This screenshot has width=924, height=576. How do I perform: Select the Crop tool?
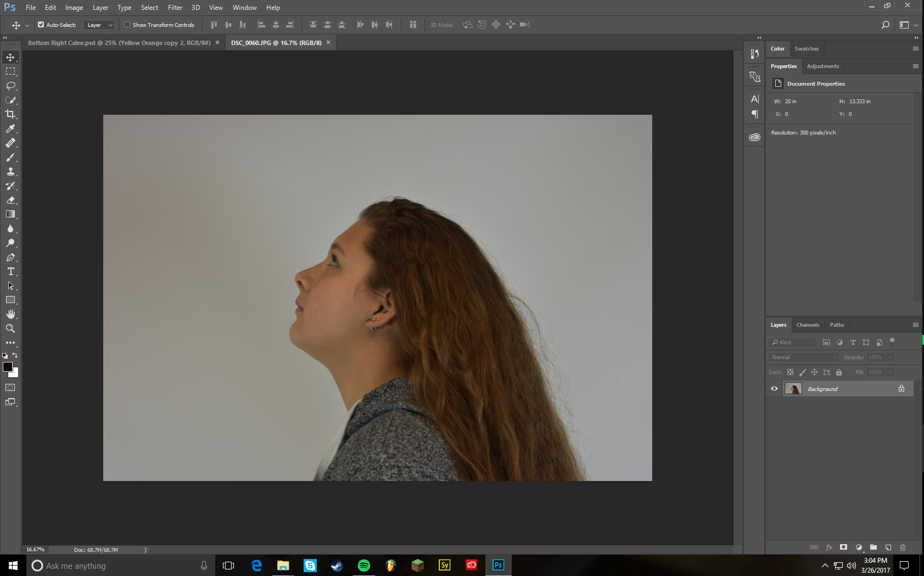(x=10, y=114)
